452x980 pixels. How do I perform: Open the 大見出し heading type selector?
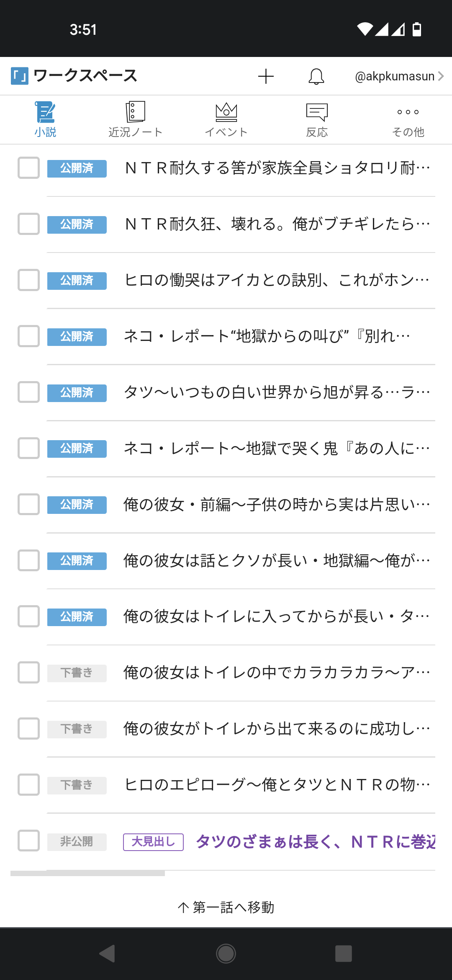(x=153, y=842)
